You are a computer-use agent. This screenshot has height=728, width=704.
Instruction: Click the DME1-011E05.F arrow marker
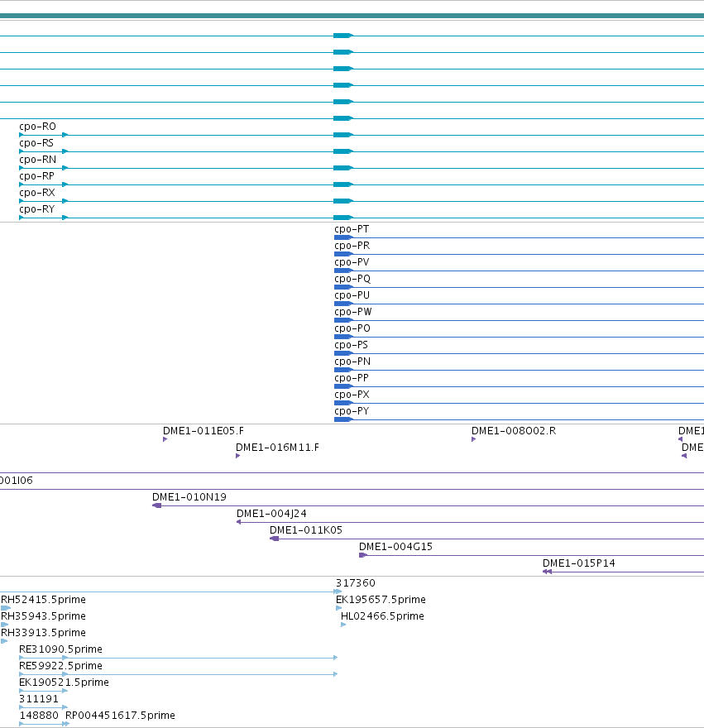coord(165,439)
